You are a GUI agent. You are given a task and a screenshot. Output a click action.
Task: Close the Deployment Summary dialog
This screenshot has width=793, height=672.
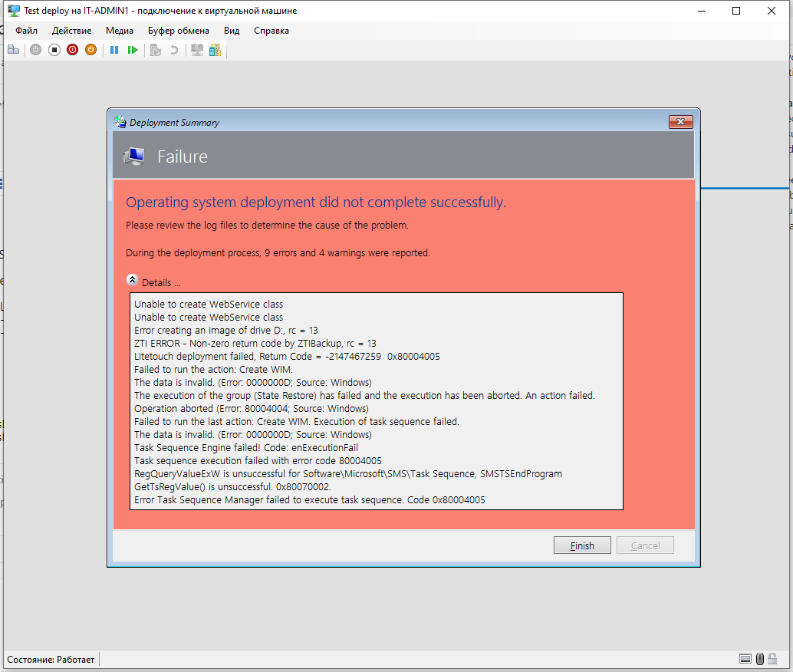point(681,121)
